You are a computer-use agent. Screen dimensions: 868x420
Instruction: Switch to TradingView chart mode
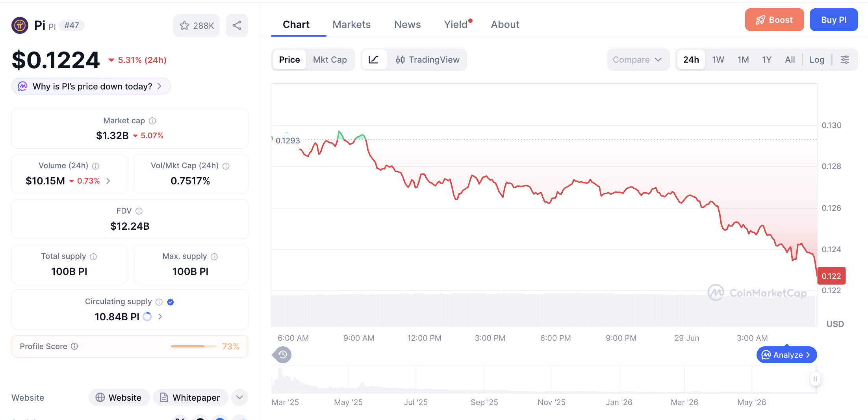pyautogui.click(x=427, y=59)
